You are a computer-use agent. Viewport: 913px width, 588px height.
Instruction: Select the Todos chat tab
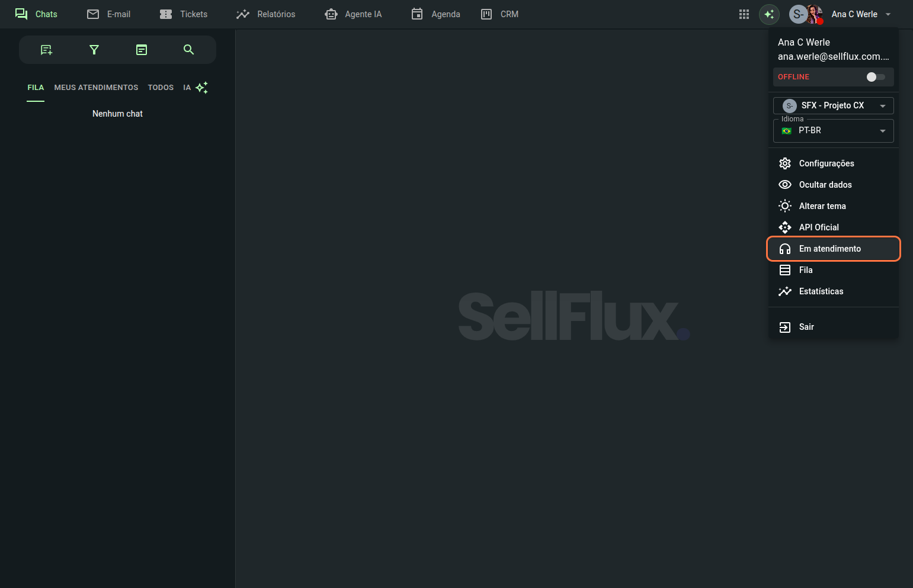(x=161, y=88)
